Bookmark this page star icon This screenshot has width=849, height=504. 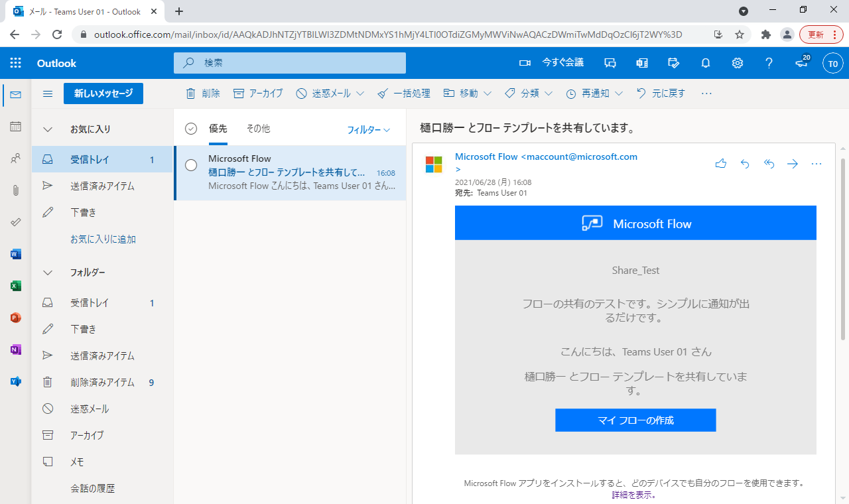click(739, 34)
